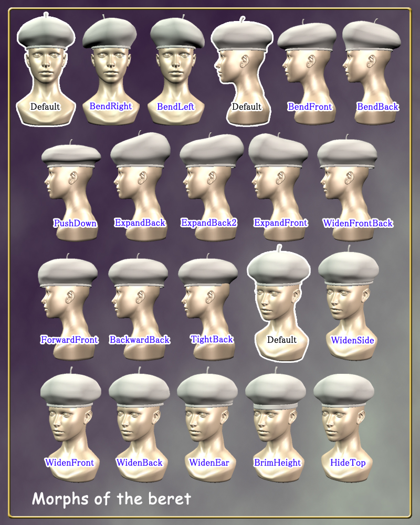Select the Default label on the three-quarter-view head
420x525 pixels.
[282, 340]
